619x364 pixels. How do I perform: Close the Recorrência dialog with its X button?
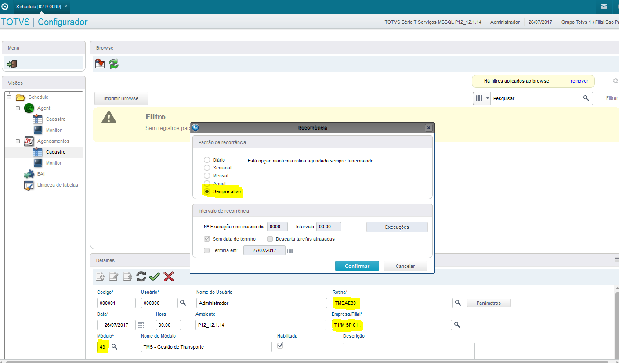tap(429, 128)
